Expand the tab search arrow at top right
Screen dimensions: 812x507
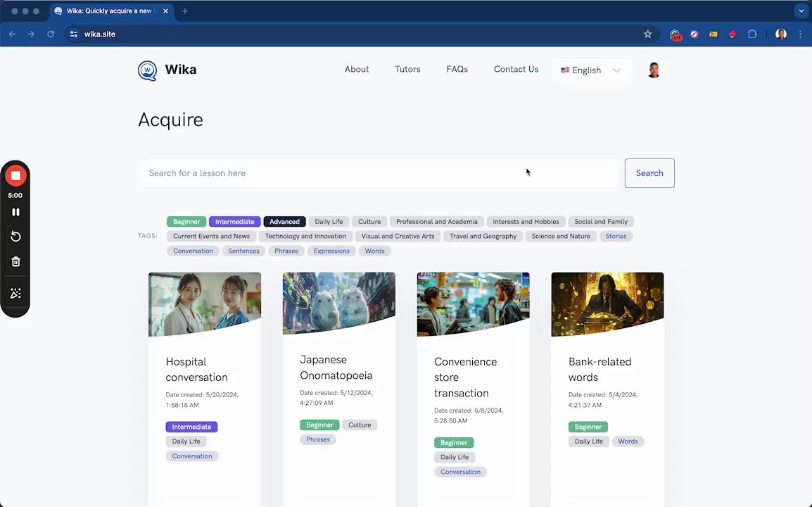click(x=801, y=11)
